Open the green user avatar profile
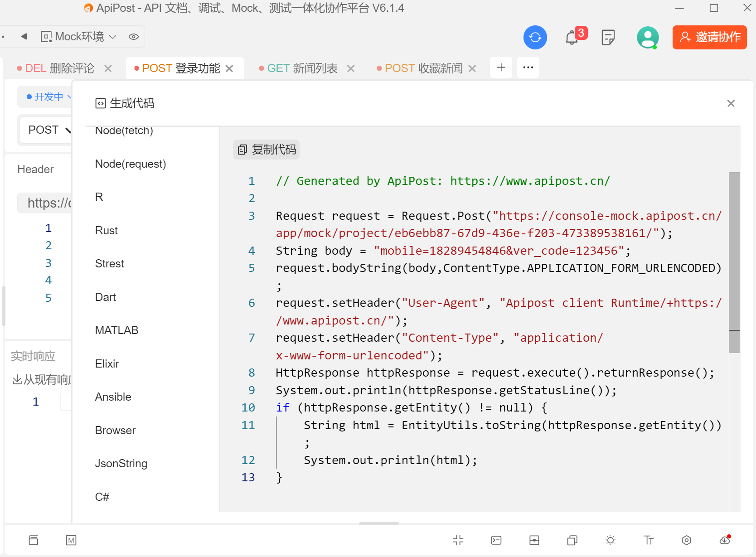Image resolution: width=756 pixels, height=557 pixels. [648, 37]
